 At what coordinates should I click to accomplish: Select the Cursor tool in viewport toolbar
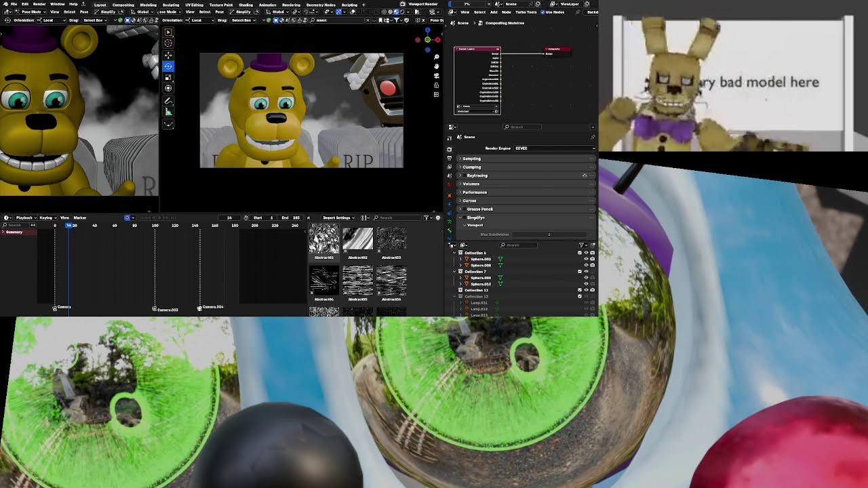(168, 43)
